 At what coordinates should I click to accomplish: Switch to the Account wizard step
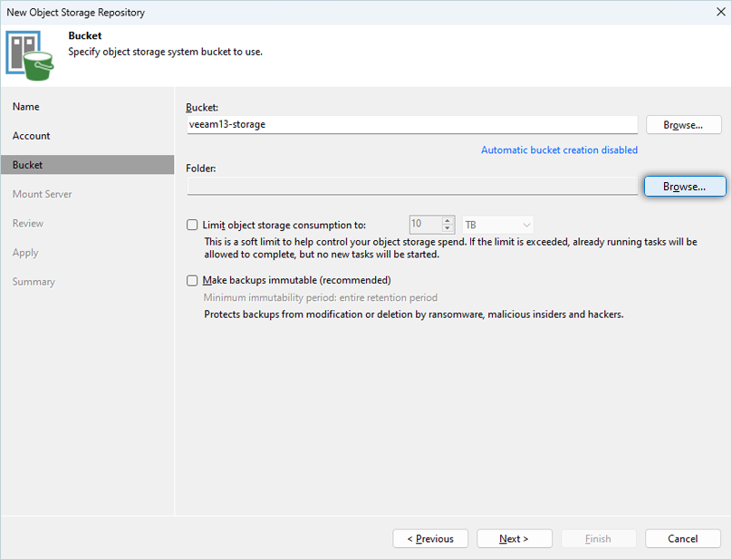[32, 136]
